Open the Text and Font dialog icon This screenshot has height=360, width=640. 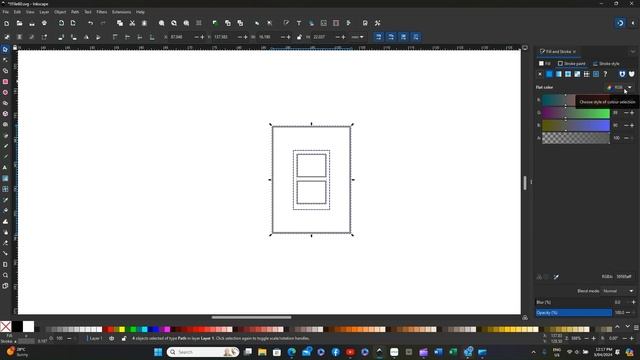[x=299, y=23]
